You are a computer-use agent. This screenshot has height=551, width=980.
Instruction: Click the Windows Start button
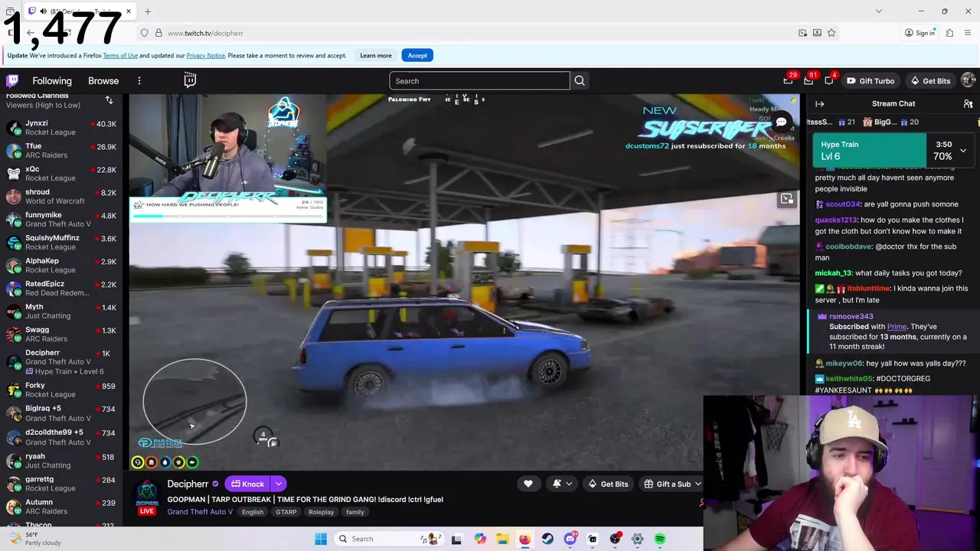pos(321,539)
